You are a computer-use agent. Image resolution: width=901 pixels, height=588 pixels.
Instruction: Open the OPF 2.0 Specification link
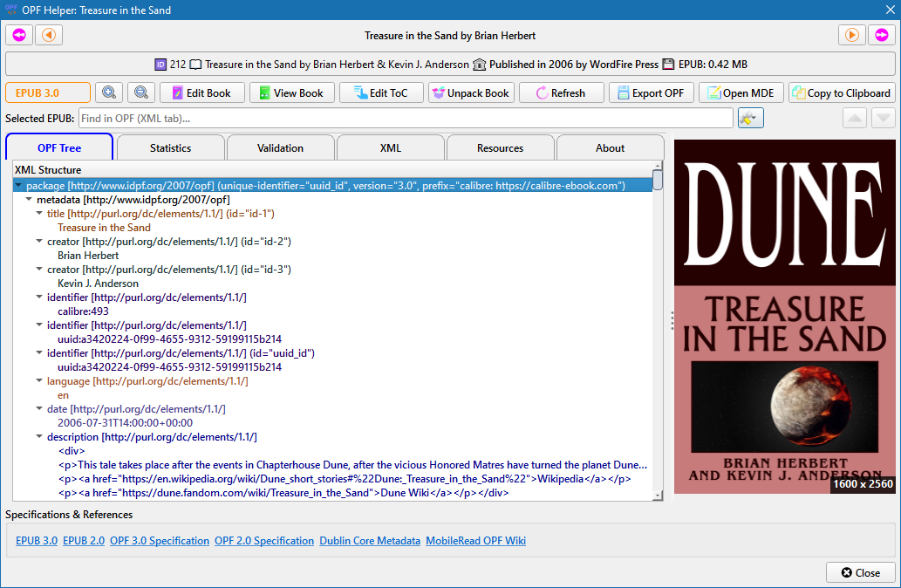264,540
